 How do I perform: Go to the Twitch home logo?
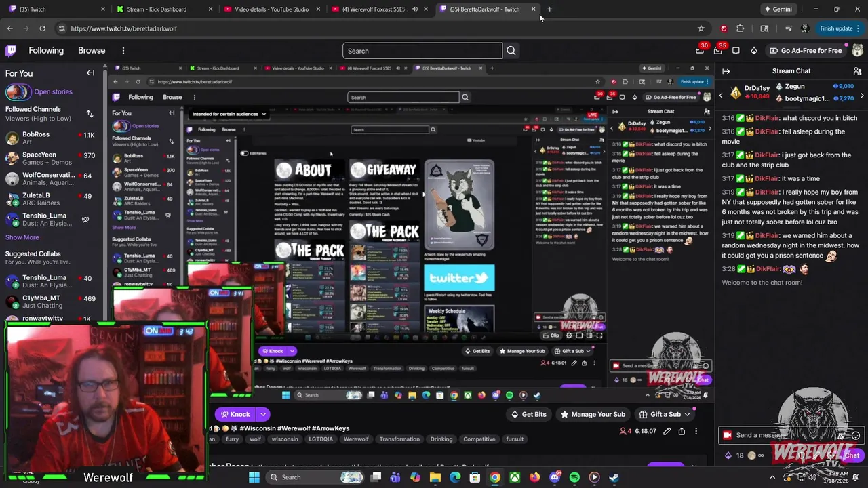click(11, 51)
